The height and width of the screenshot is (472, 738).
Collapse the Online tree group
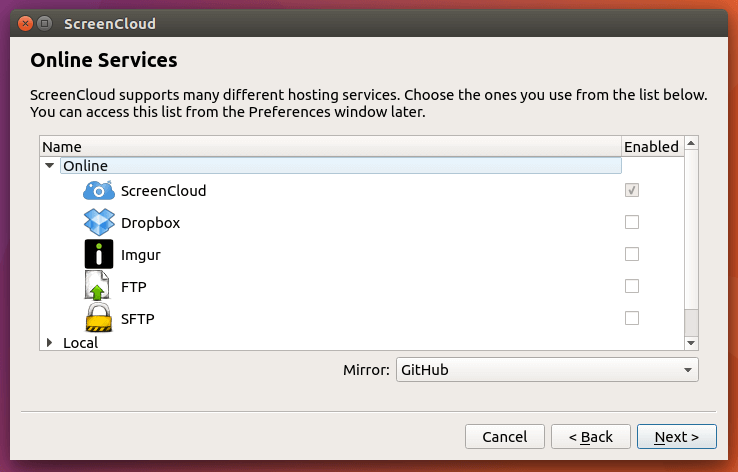[x=50, y=166]
